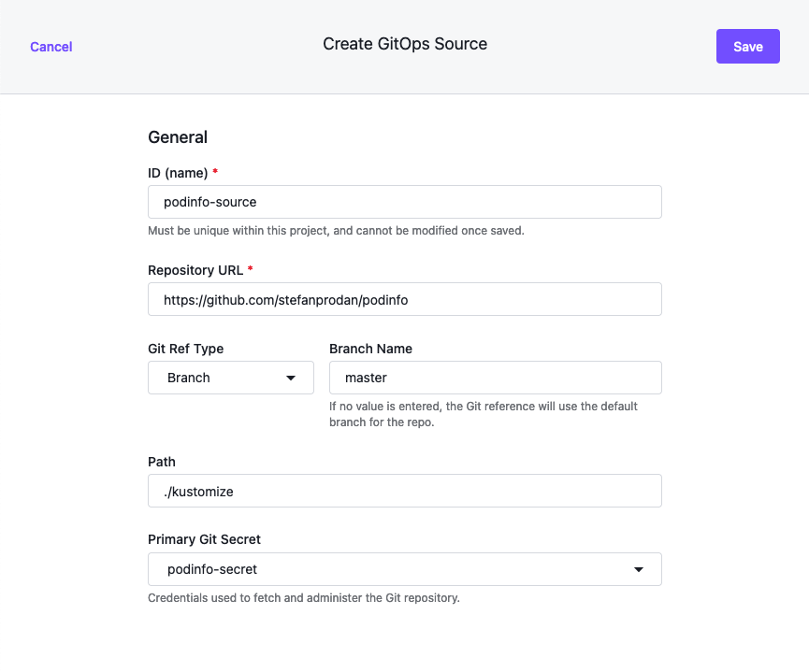Image resolution: width=809 pixels, height=672 pixels.
Task: Click the arrow icon beside Branch
Action: (x=292, y=378)
